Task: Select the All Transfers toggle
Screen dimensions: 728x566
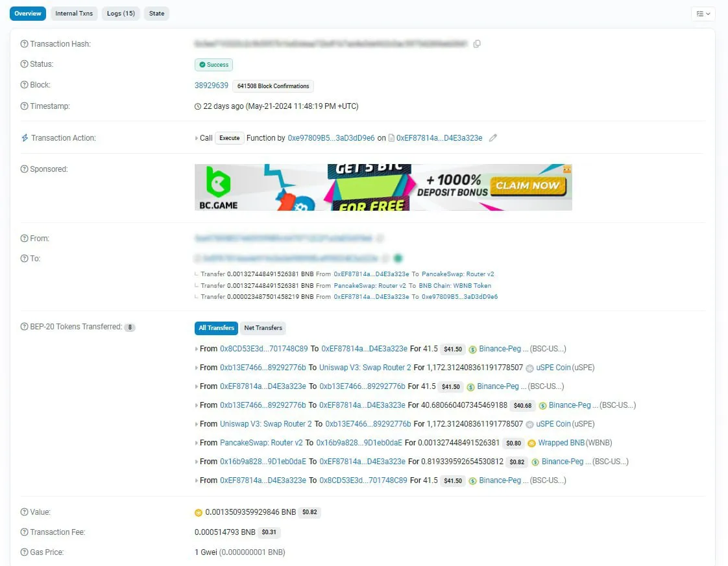Action: 216,328
